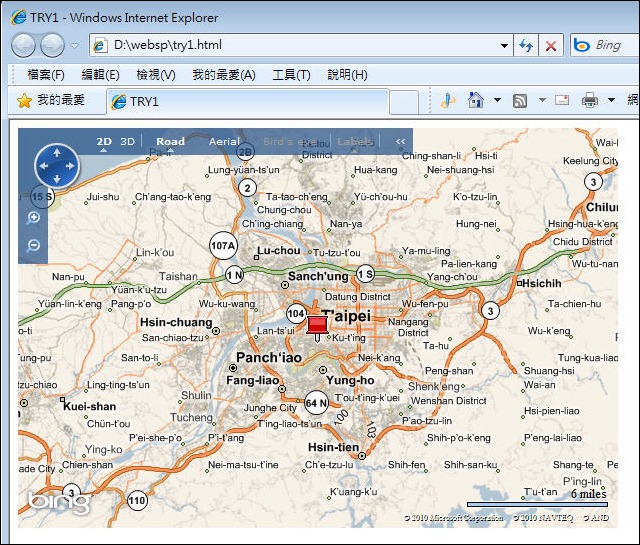
Task: Switch the map to 2D mode
Action: point(104,141)
